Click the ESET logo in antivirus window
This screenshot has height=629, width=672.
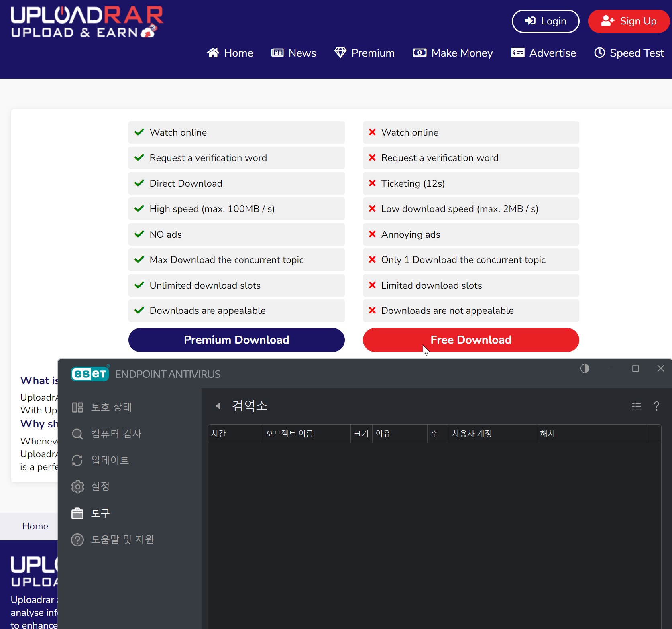tap(90, 374)
